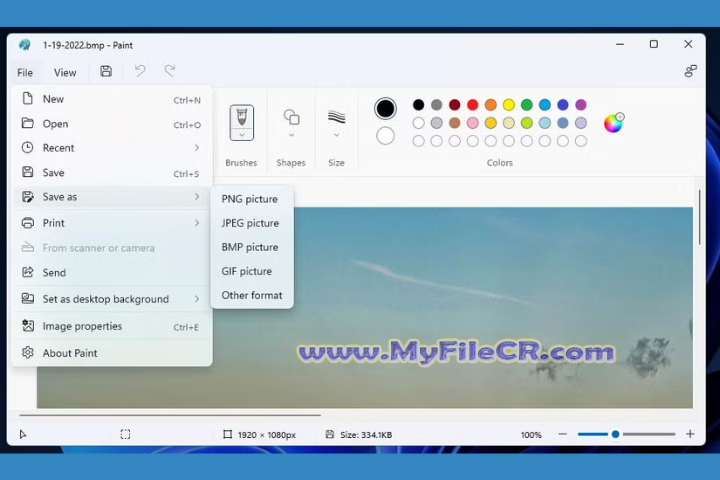Open the Shapes tool icon
The image size is (720, 480).
click(x=291, y=117)
